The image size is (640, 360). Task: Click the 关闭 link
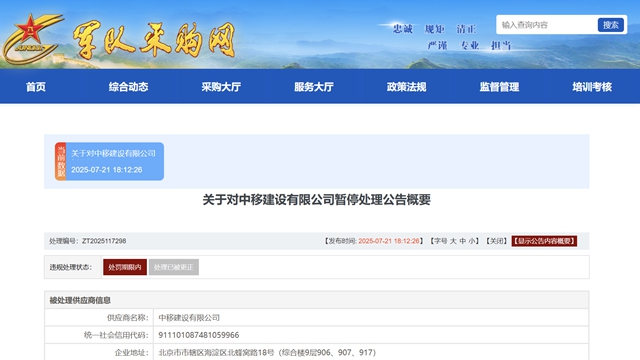pyautogui.click(x=496, y=241)
